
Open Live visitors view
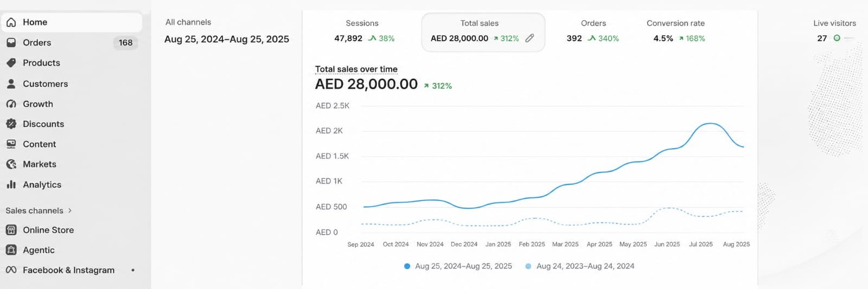tap(835, 31)
